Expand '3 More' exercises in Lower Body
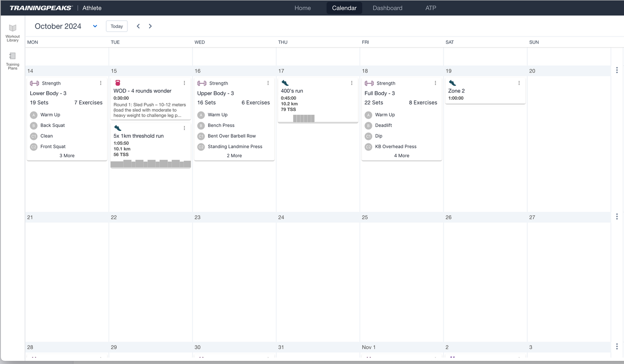This screenshot has width=624, height=364. point(67,155)
